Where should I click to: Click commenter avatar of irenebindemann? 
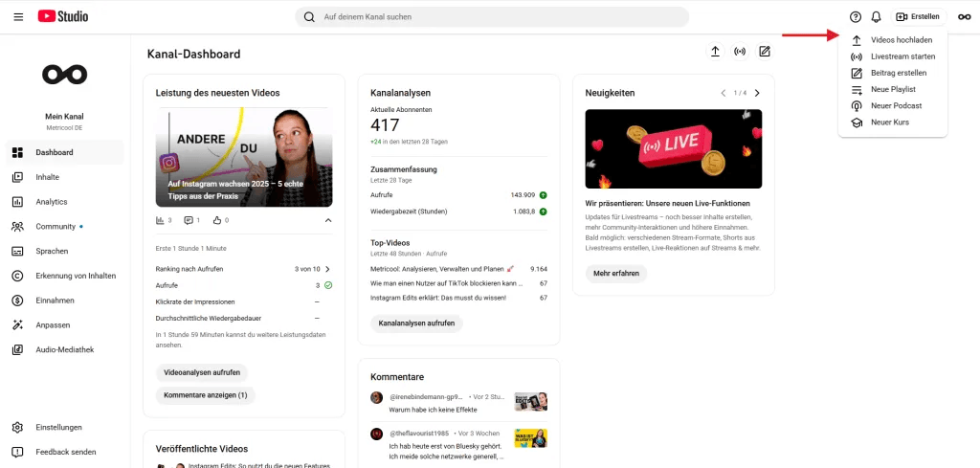pos(376,397)
